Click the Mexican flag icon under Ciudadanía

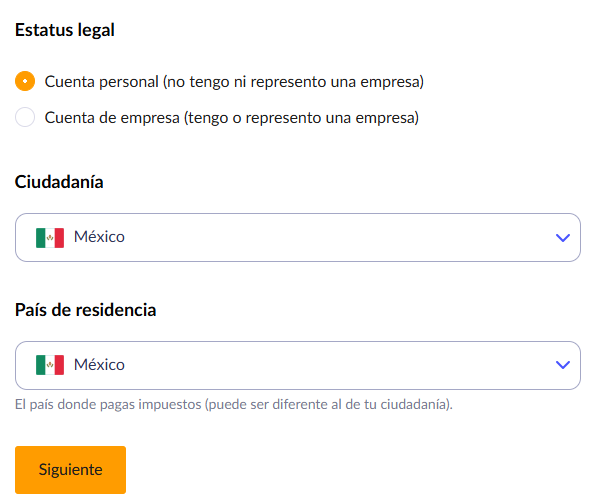50,238
